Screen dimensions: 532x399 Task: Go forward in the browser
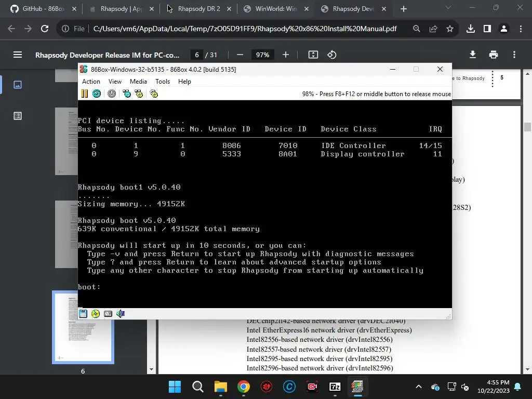coord(28,29)
